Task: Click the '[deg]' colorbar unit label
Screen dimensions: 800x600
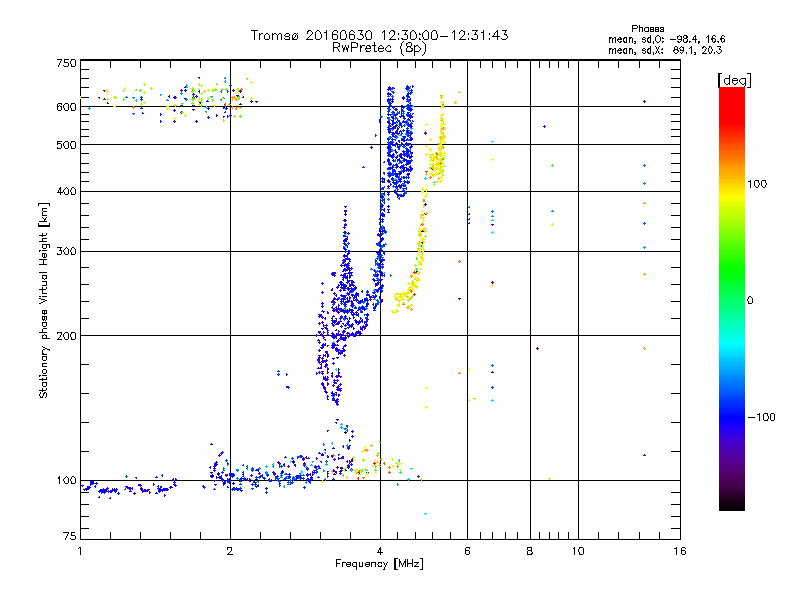Action: [734, 80]
